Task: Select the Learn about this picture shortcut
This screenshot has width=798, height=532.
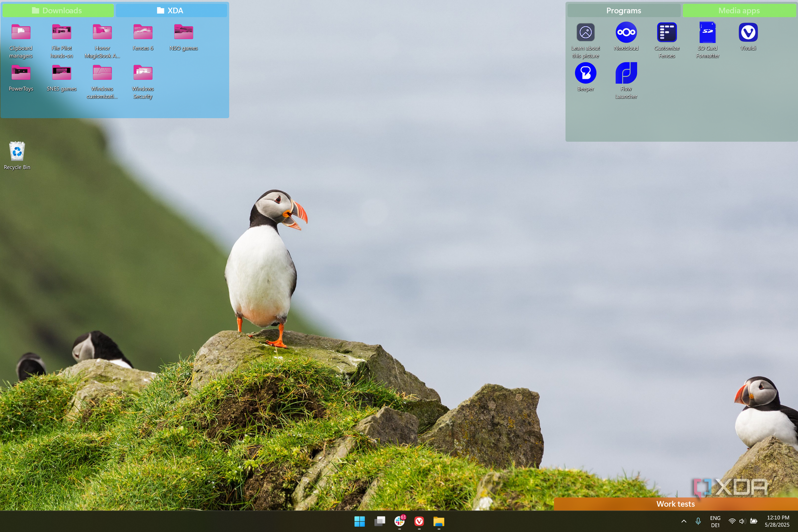Action: coord(585,33)
